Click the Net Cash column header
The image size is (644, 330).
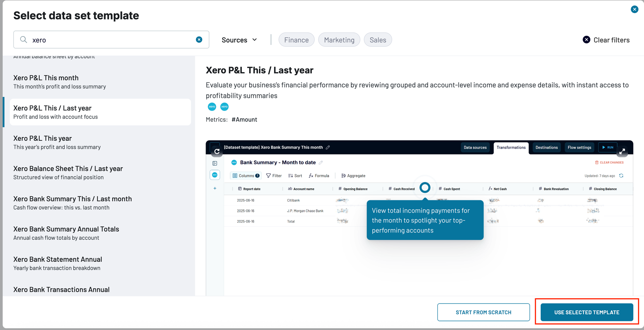click(497, 189)
